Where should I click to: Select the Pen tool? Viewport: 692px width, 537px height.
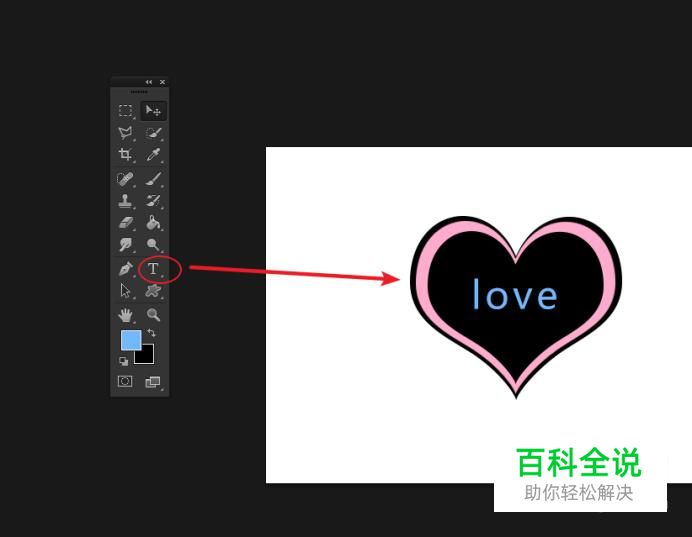click(x=125, y=269)
